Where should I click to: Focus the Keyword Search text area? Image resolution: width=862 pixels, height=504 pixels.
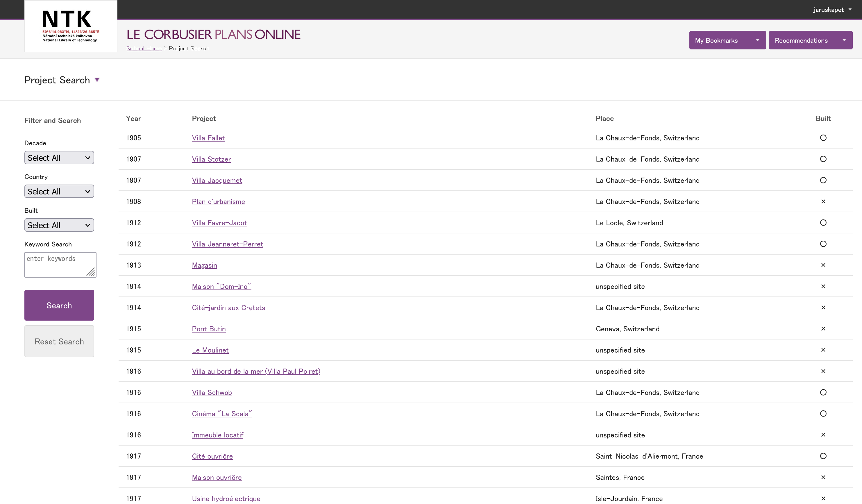point(60,265)
